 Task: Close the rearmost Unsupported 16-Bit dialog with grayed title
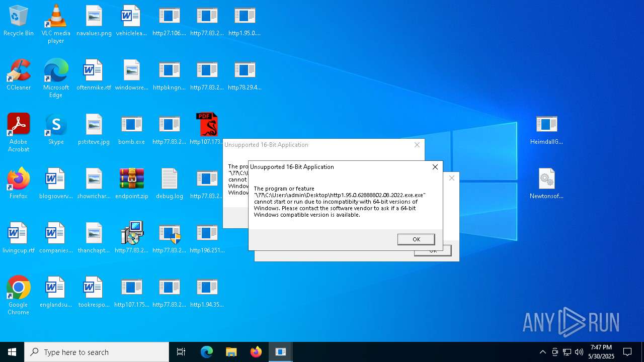(417, 145)
